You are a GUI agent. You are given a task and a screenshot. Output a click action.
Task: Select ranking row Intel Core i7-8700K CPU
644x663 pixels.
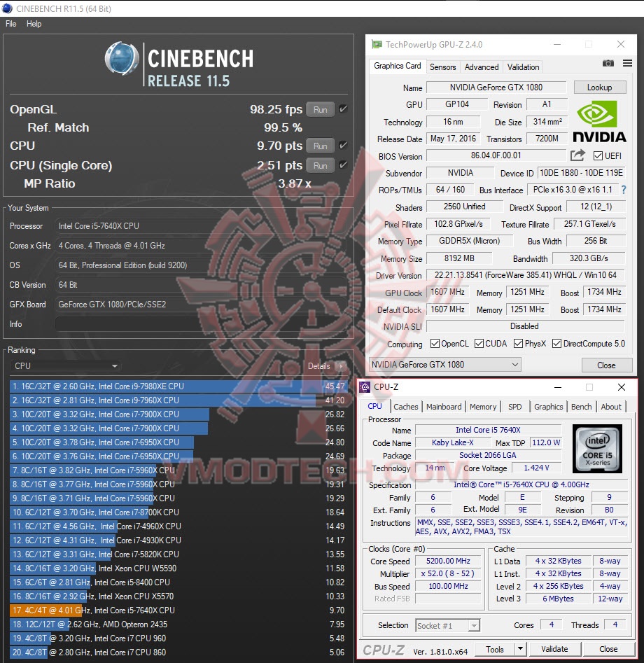(x=178, y=512)
